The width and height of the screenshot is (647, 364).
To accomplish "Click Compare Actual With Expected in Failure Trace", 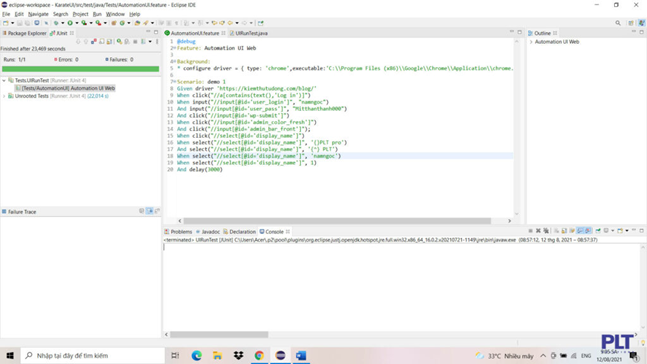I will pyautogui.click(x=157, y=211).
